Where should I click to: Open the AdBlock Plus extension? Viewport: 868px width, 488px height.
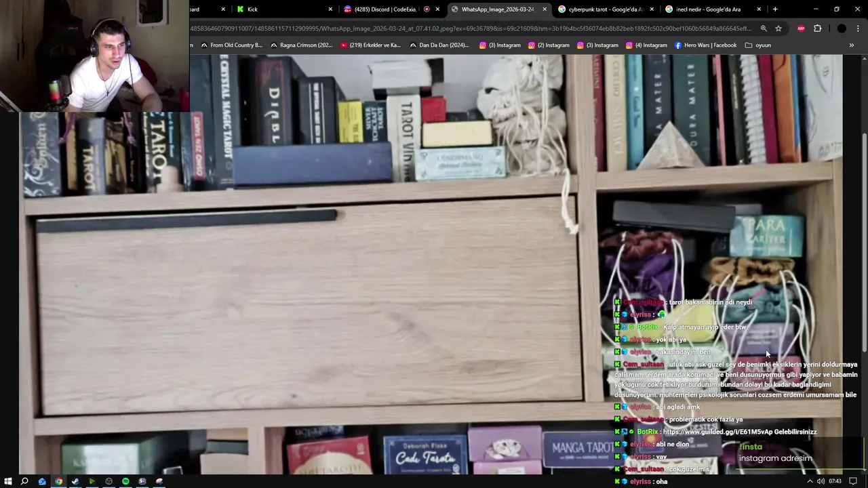click(801, 28)
